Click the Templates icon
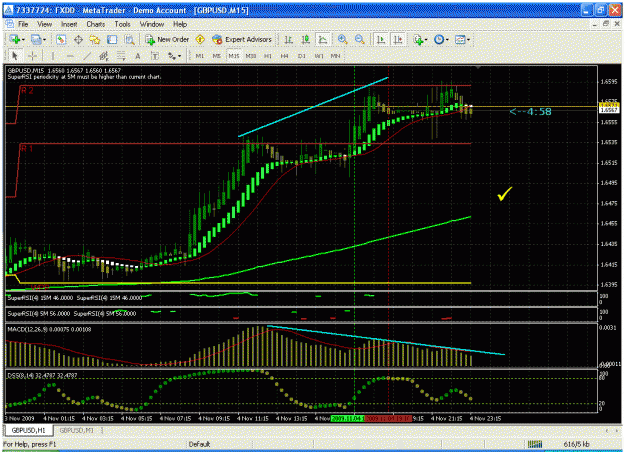 pyautogui.click(x=460, y=39)
